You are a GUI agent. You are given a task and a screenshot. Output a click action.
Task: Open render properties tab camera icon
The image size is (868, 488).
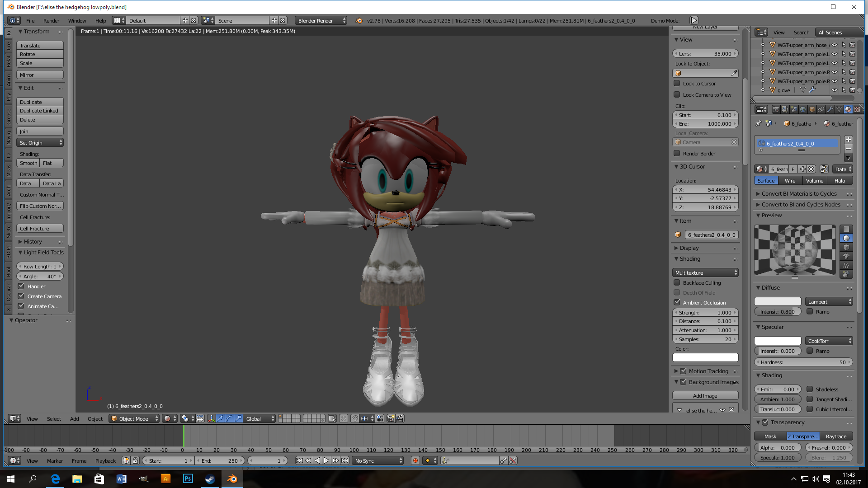pos(776,109)
